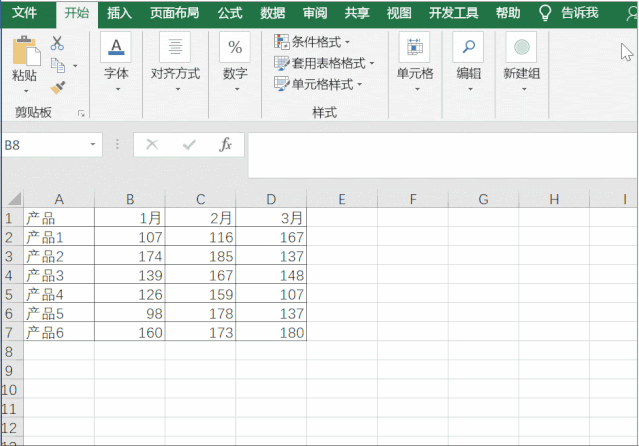This screenshot has height=446, width=639.
Task: Open the Name Box dropdown arrow
Action: tap(93, 144)
